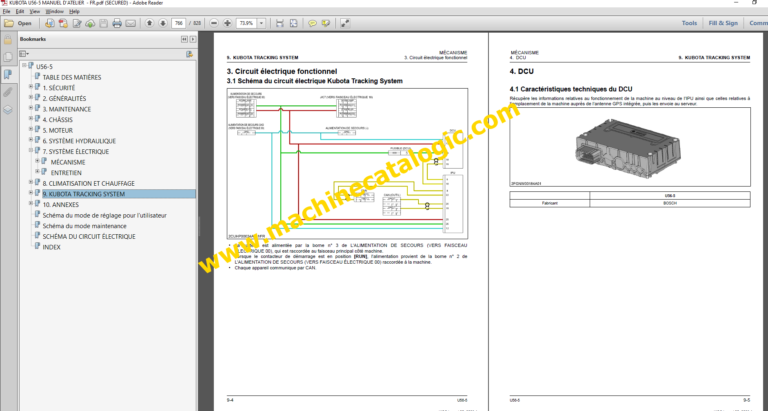Viewport: 768px width, 411px height.
Task: Click the Open file button
Action: click(x=18, y=23)
